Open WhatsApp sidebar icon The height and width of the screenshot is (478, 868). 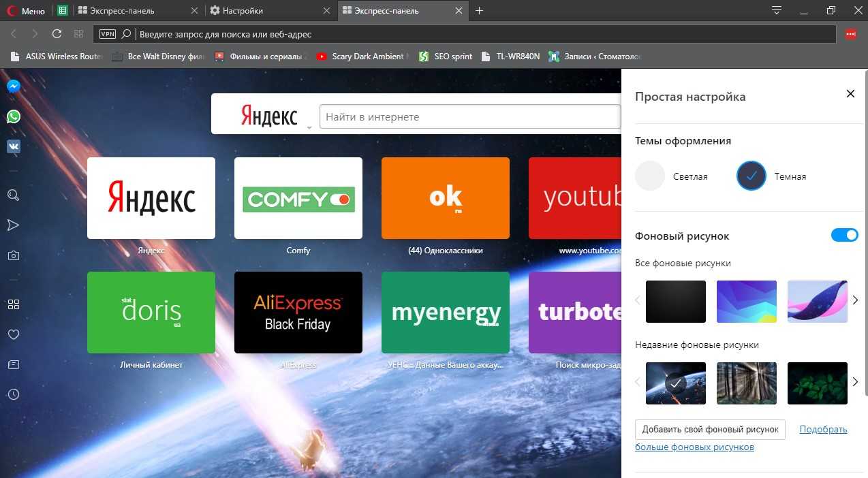click(13, 116)
